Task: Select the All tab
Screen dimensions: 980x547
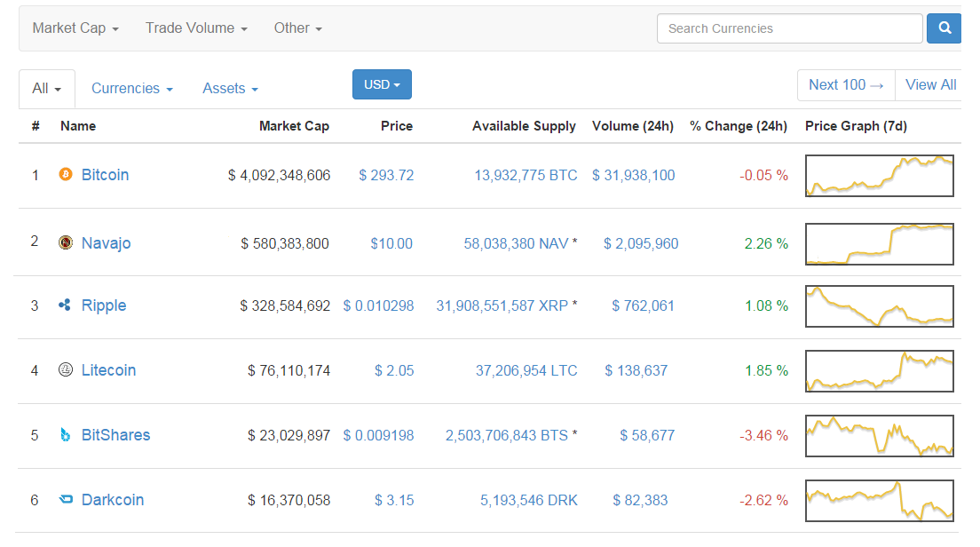Action: click(47, 88)
